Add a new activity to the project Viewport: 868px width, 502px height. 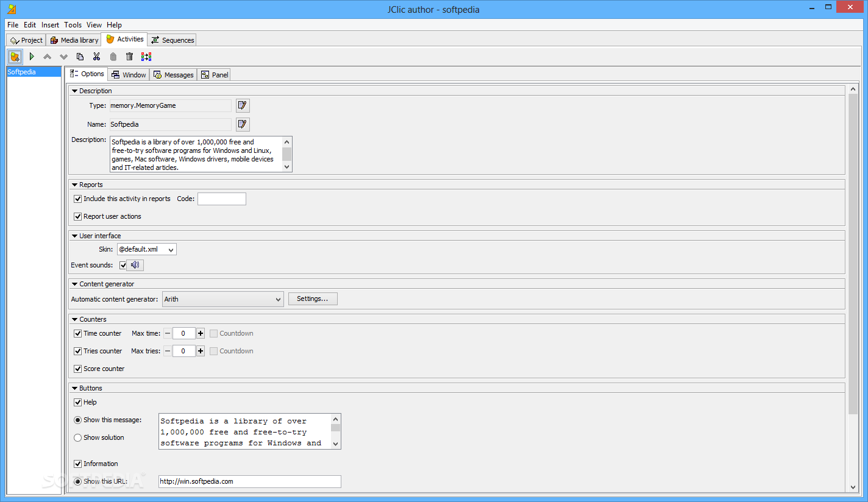coord(15,57)
